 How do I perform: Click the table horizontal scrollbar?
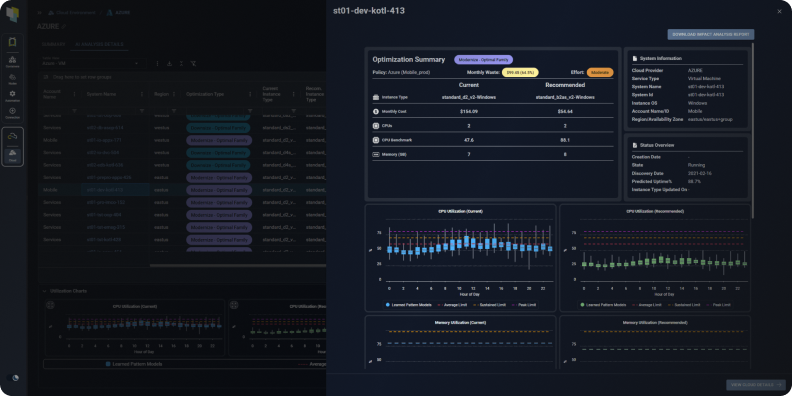point(237,265)
